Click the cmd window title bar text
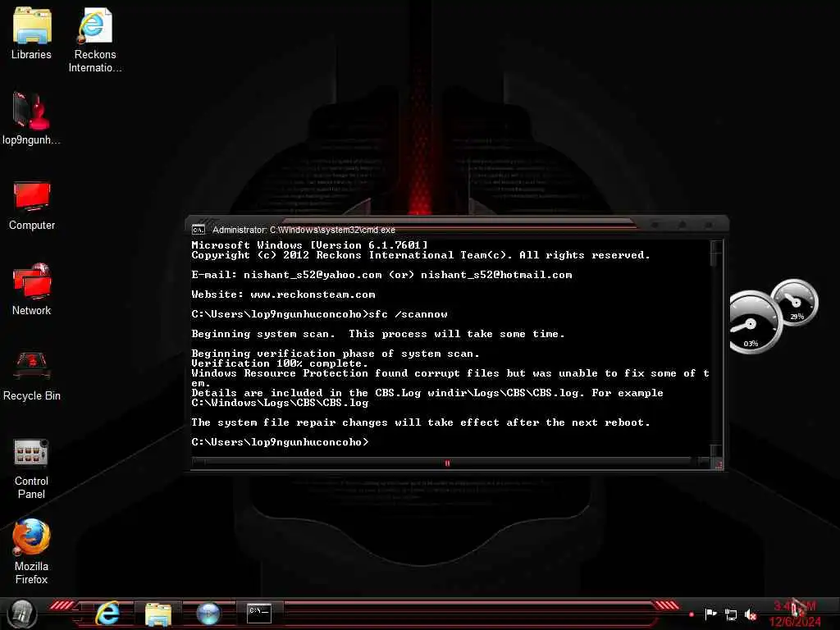Screen dimensions: 840x630 coord(304,230)
